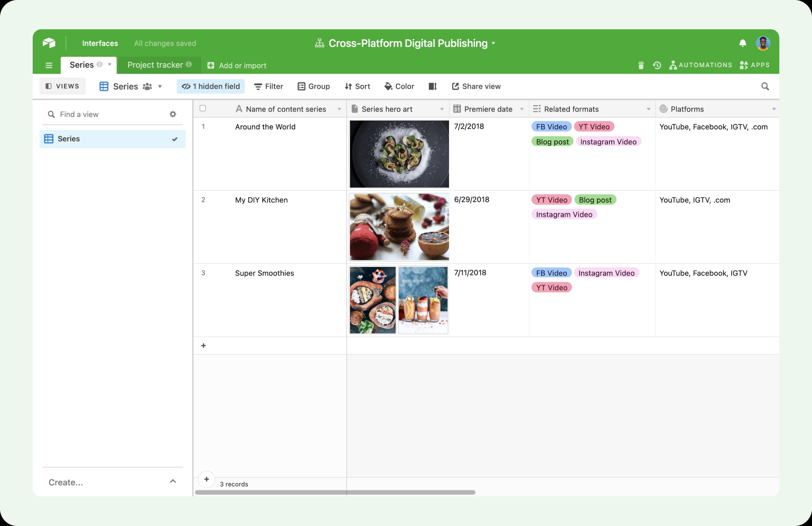Open the Group options

click(x=314, y=87)
